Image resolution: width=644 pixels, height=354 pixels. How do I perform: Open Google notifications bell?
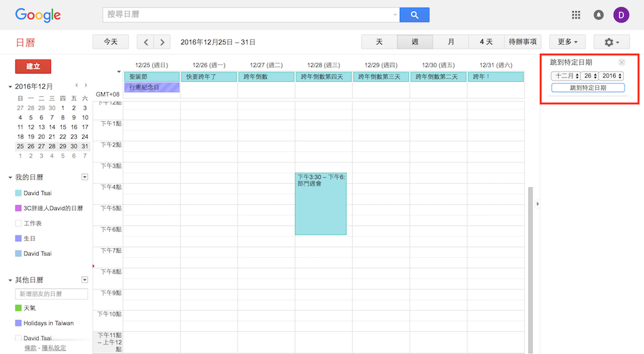[x=598, y=15]
